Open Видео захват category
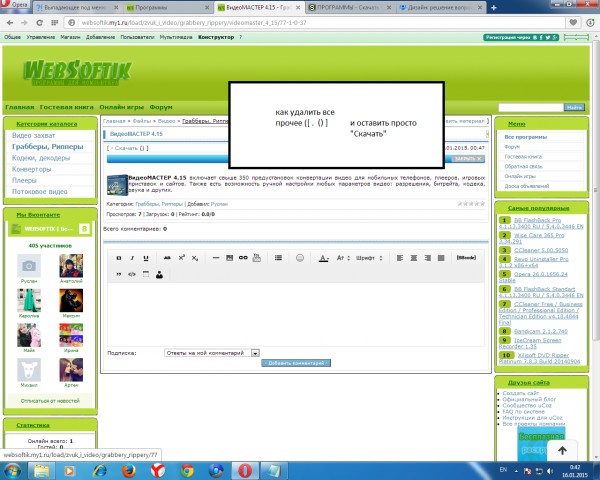Viewport: 600px width, 480px height. pyautogui.click(x=34, y=136)
